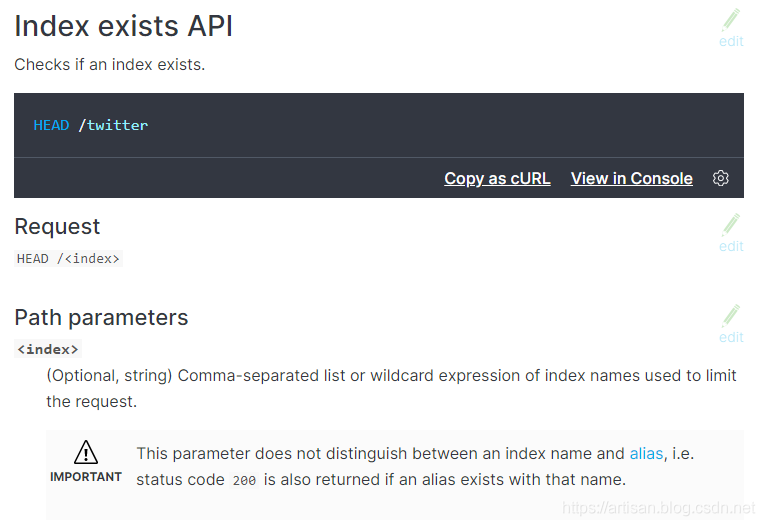Click edit pencil beside Request heading
This screenshot has width=765, height=526.
tap(731, 225)
